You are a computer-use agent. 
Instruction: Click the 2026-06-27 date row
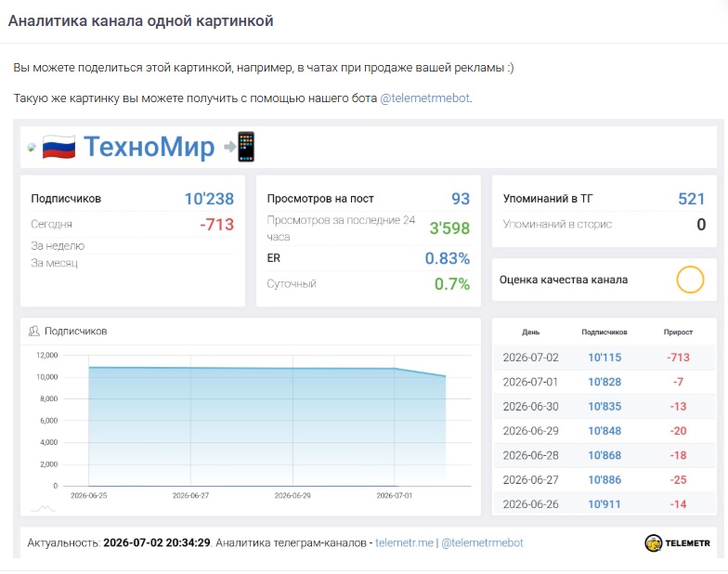604,479
